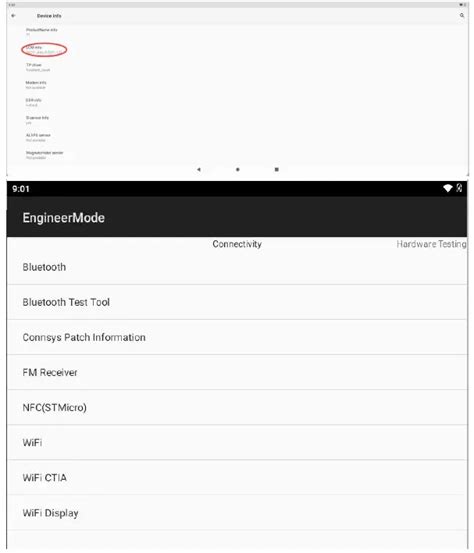
Task: Select the circled LCM info entry
Action: (44, 50)
